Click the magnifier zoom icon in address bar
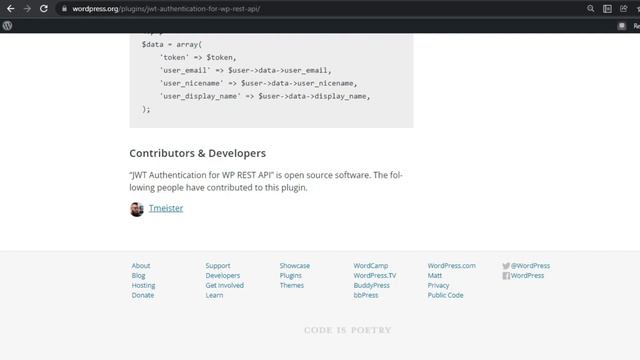 591,9
